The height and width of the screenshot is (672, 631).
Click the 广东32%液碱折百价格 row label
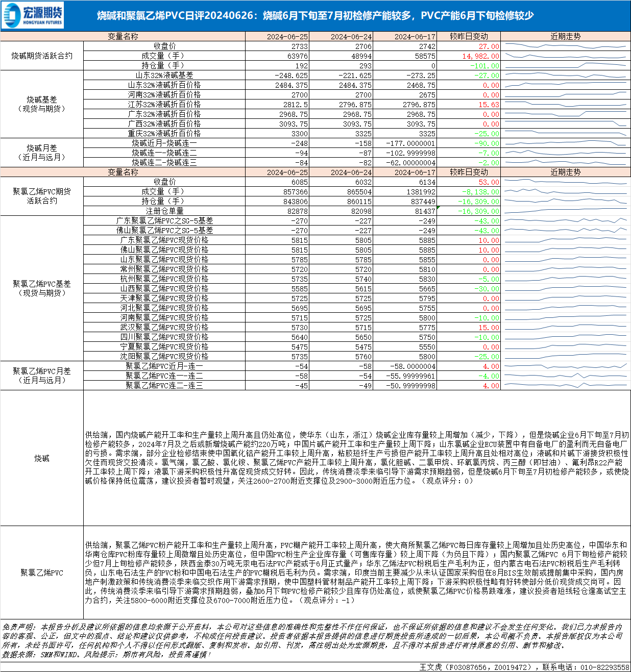pos(164,114)
